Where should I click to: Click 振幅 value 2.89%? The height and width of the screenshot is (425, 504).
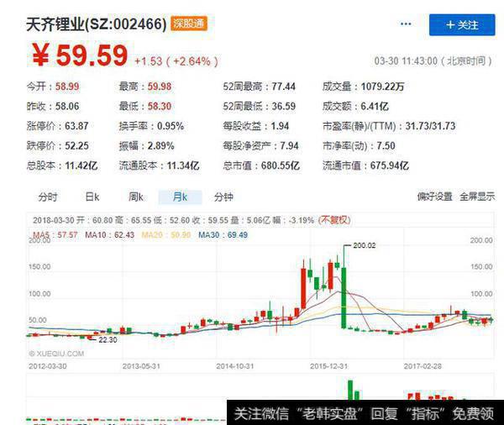pos(160,146)
